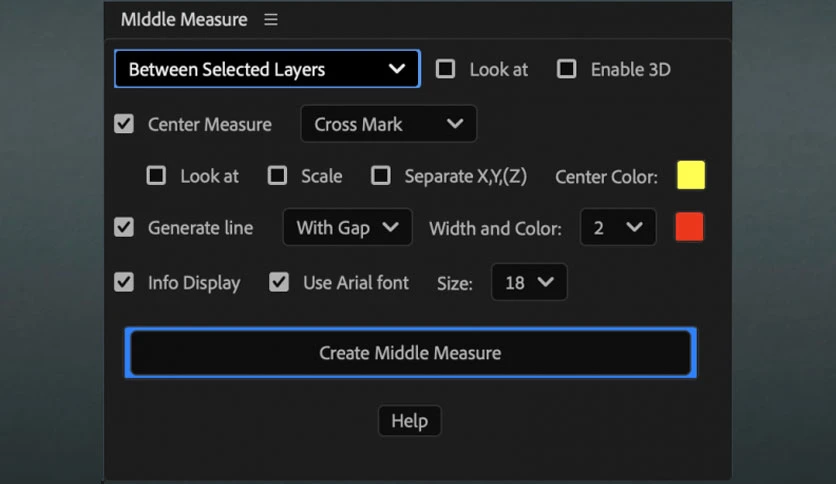
Task: Open the line width dropdown showing 2
Action: coord(618,227)
